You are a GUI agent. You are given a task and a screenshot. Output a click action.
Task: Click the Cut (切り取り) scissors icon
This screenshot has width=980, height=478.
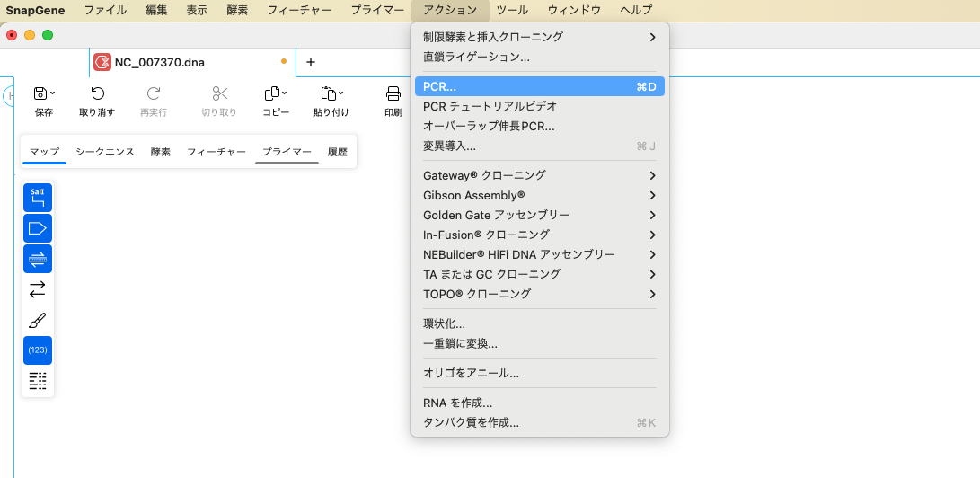tap(219, 93)
